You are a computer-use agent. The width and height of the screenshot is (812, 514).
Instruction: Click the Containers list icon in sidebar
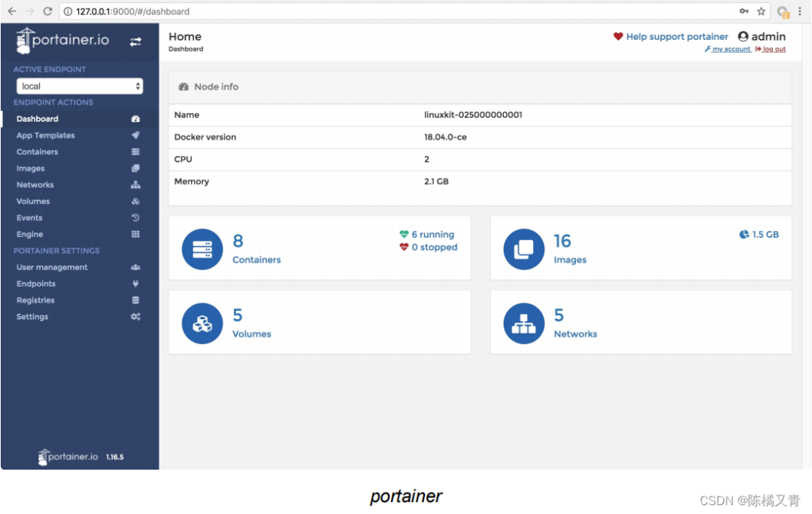(135, 152)
